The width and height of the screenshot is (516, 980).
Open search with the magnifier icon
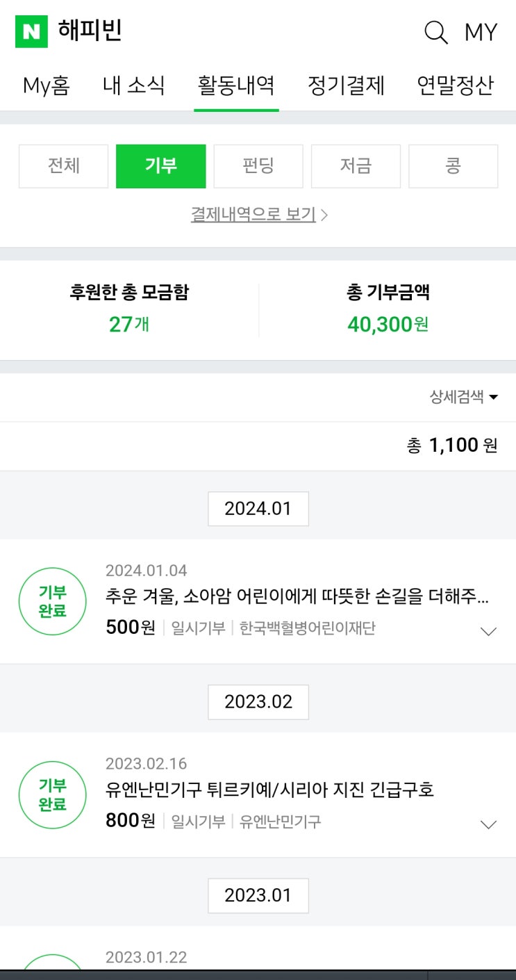435,32
